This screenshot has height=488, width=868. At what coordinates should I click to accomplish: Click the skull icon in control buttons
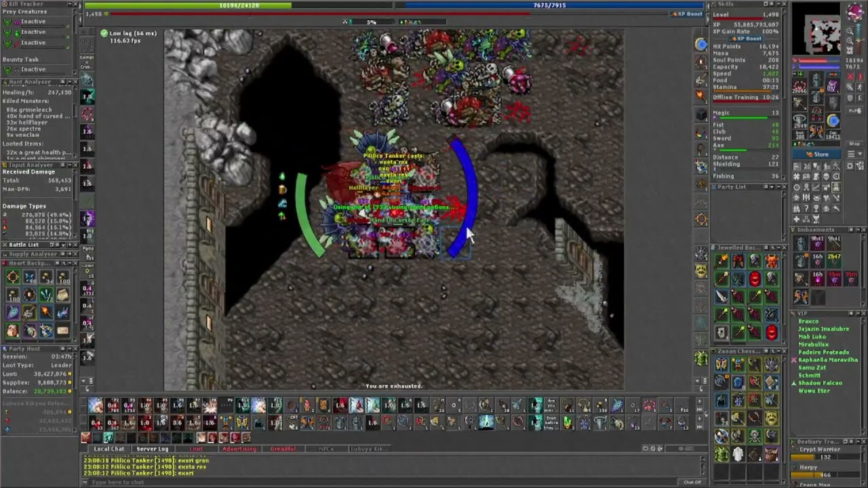click(826, 177)
